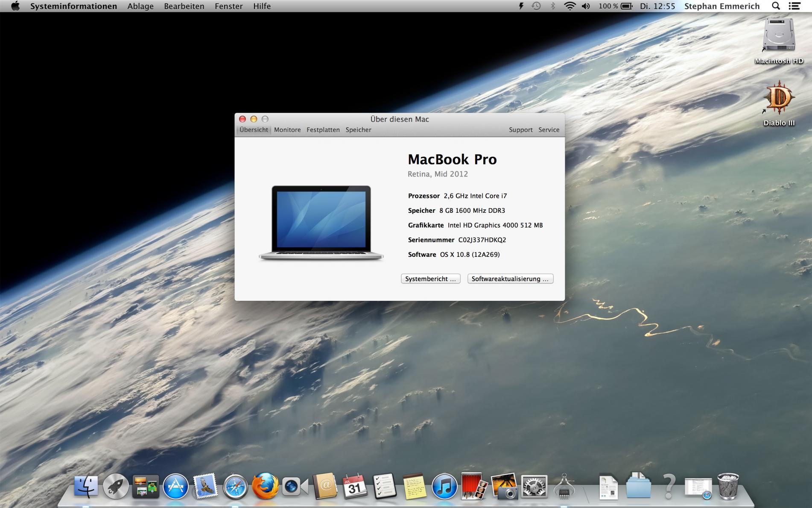Open the Time Machine menu bar icon
Image resolution: width=812 pixels, height=508 pixels.
(536, 6)
